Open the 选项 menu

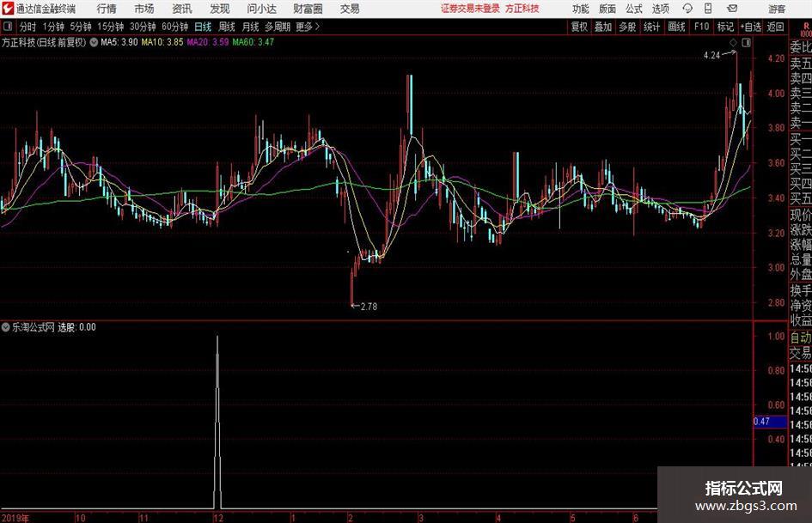tap(660, 9)
